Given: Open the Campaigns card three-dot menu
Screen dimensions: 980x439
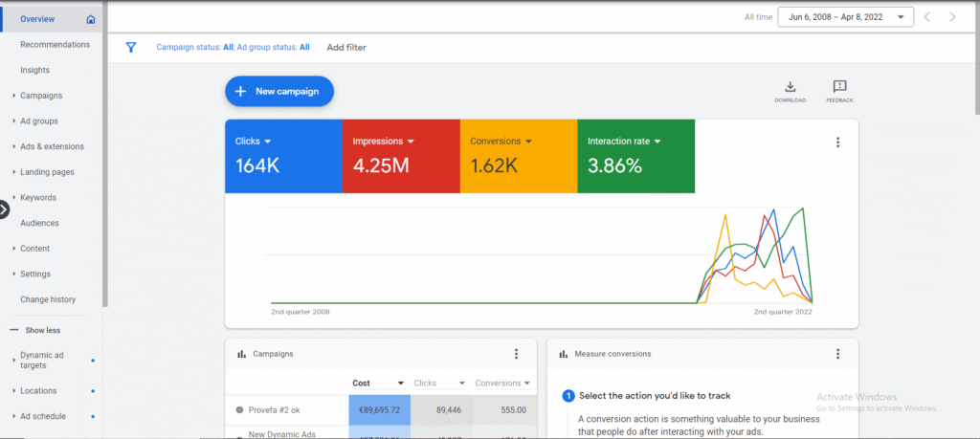Looking at the screenshot, I should click(516, 354).
